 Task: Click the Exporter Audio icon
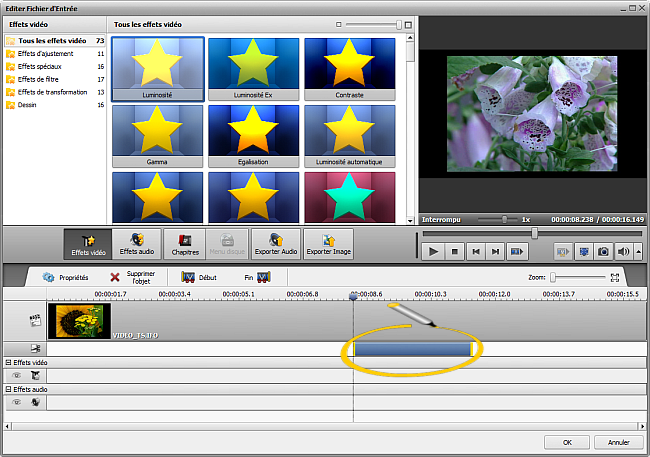click(276, 244)
